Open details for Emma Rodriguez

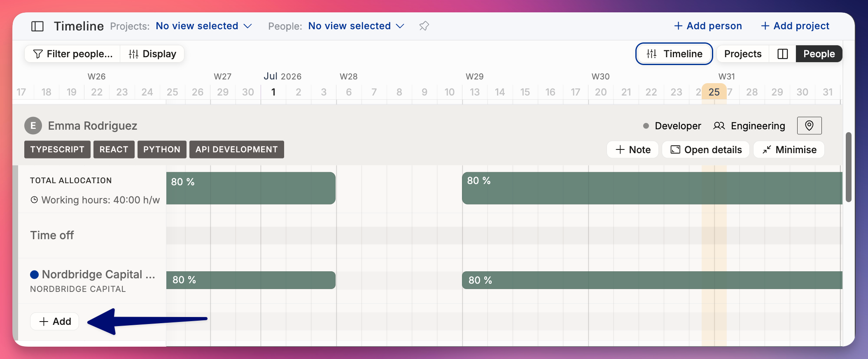coord(706,149)
